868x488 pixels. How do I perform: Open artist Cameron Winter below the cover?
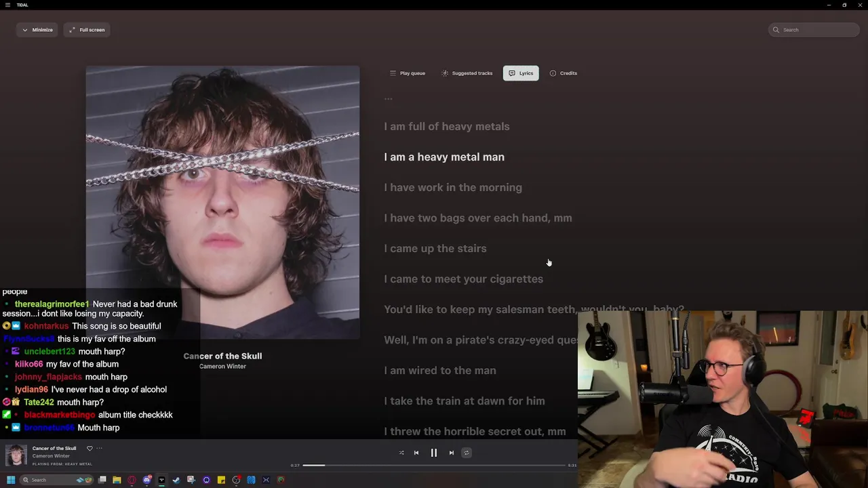(x=222, y=367)
